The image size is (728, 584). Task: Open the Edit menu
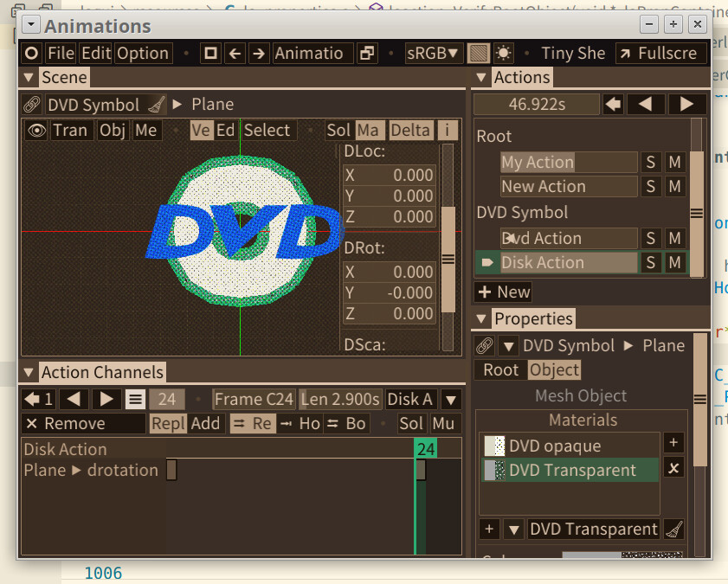point(96,54)
